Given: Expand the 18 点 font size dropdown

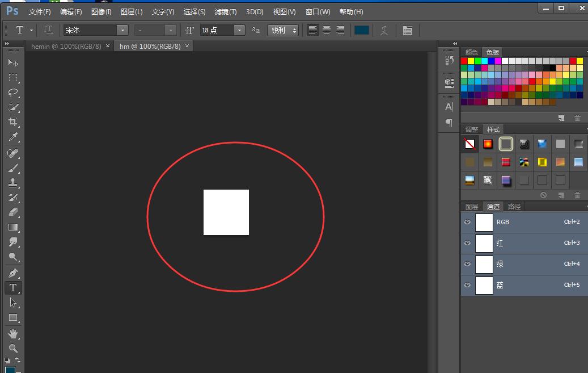Looking at the screenshot, I should click(239, 31).
